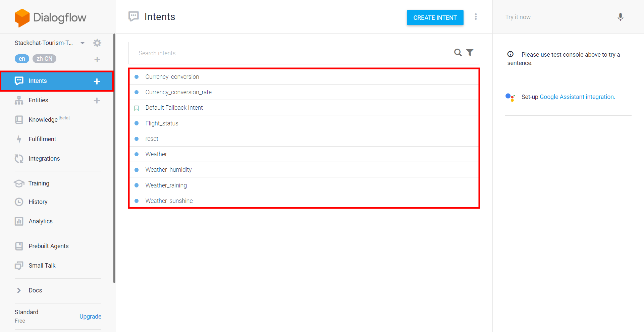Add a new language with plus icon
Screen dimensions: 644x332
(97, 59)
